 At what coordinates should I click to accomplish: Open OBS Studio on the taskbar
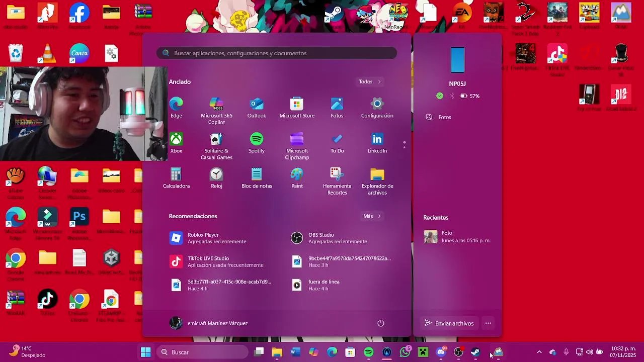[x=459, y=352]
